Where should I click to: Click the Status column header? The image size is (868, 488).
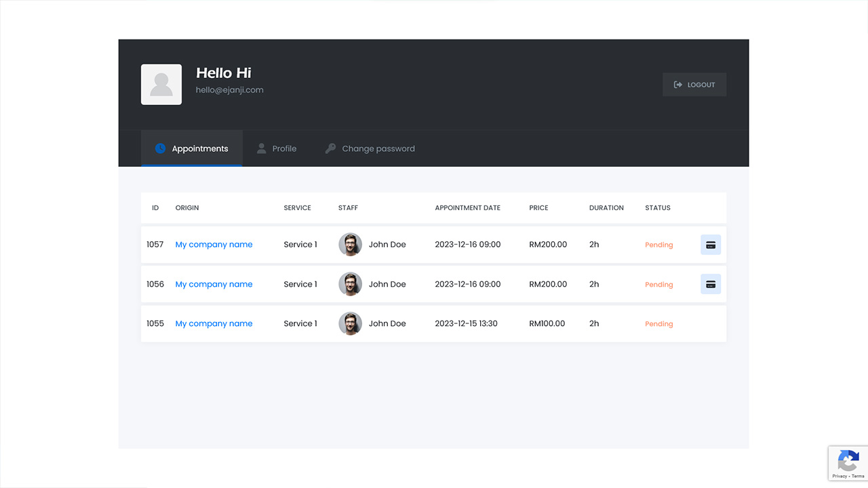[657, 207]
